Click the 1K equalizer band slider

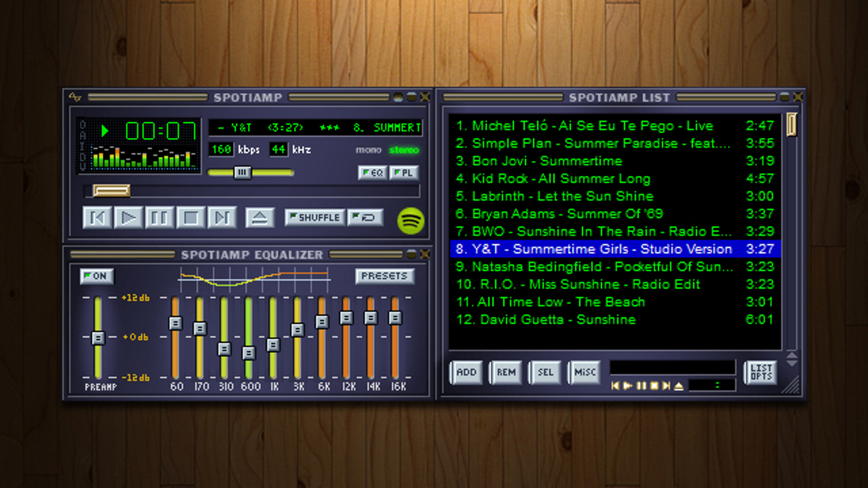(273, 345)
